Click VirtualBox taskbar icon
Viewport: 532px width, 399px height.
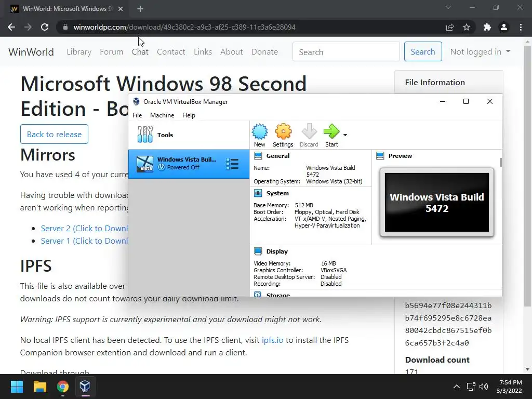(x=85, y=387)
